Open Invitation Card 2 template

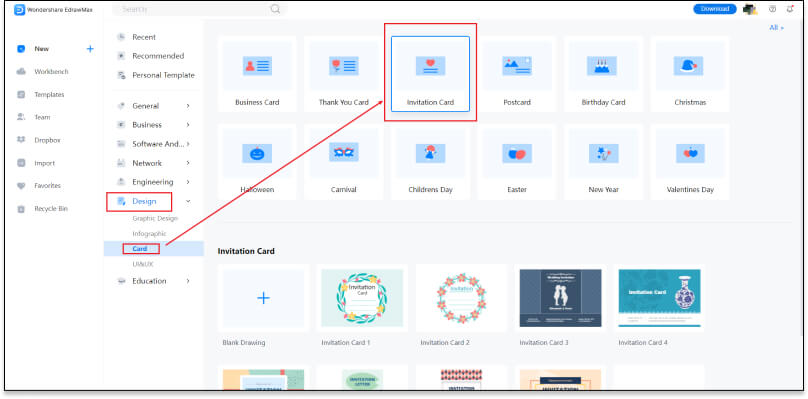[x=461, y=298]
